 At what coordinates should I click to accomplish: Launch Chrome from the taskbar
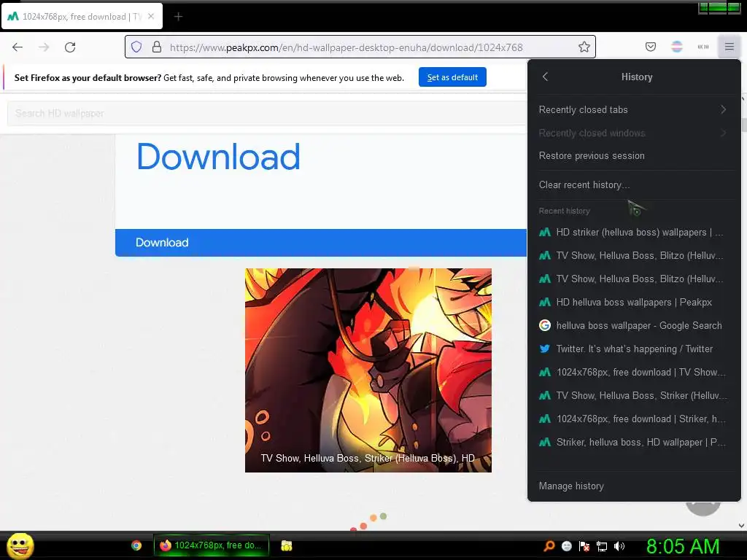(136, 545)
